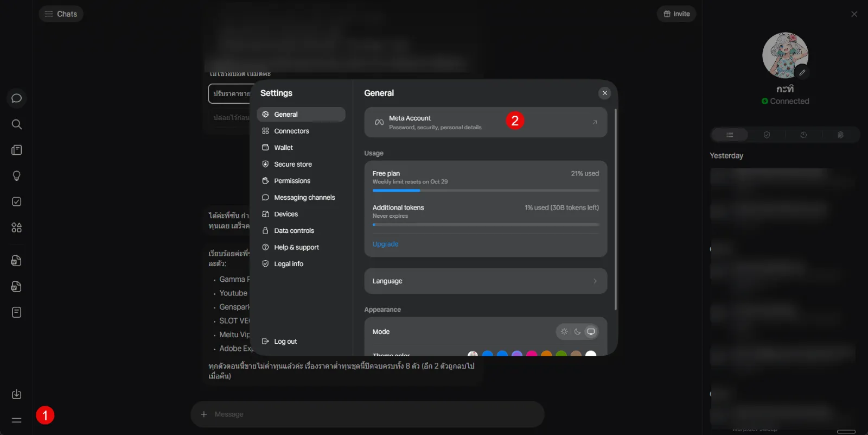Expand the Language setting row
This screenshot has height=435, width=868.
(x=486, y=281)
